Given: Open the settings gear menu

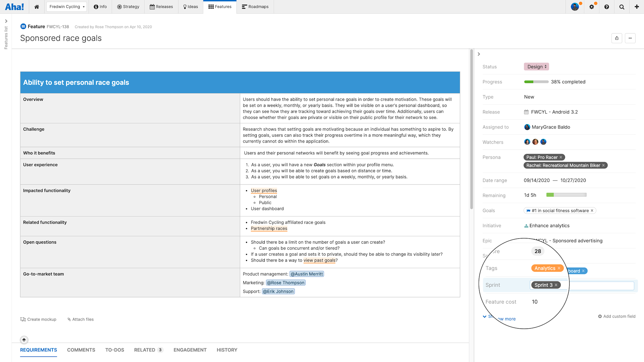Looking at the screenshot, I should [x=592, y=7].
